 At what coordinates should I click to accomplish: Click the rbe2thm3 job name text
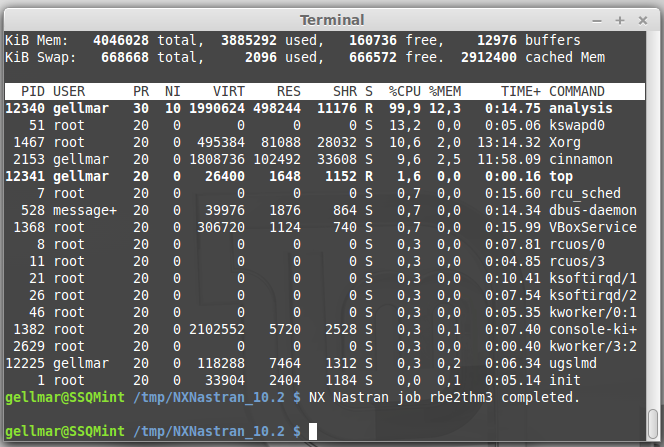coord(461,397)
